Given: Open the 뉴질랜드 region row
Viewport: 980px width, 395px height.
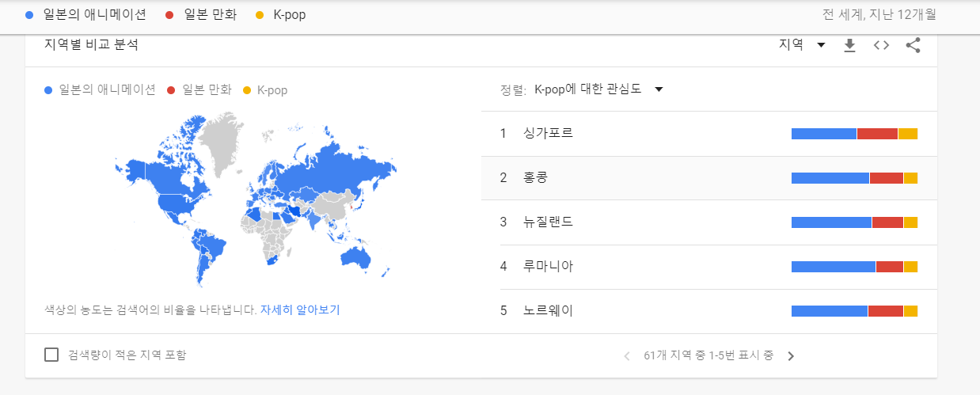Looking at the screenshot, I should [548, 222].
